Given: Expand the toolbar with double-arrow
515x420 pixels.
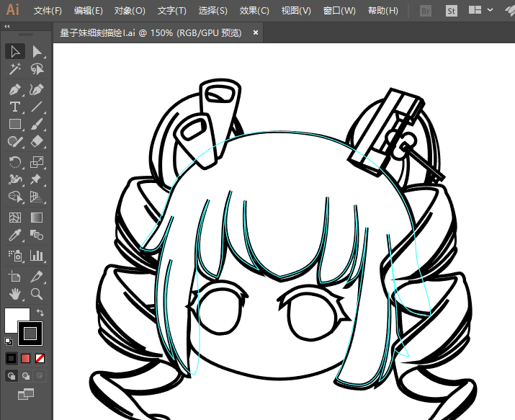Looking at the screenshot, I should click(7, 26).
